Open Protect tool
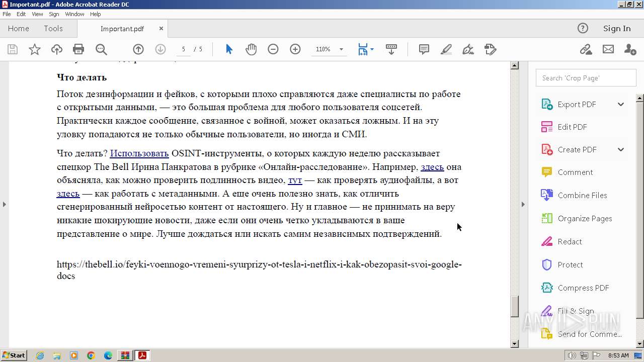Image resolution: width=644 pixels, height=362 pixels. pos(570,264)
